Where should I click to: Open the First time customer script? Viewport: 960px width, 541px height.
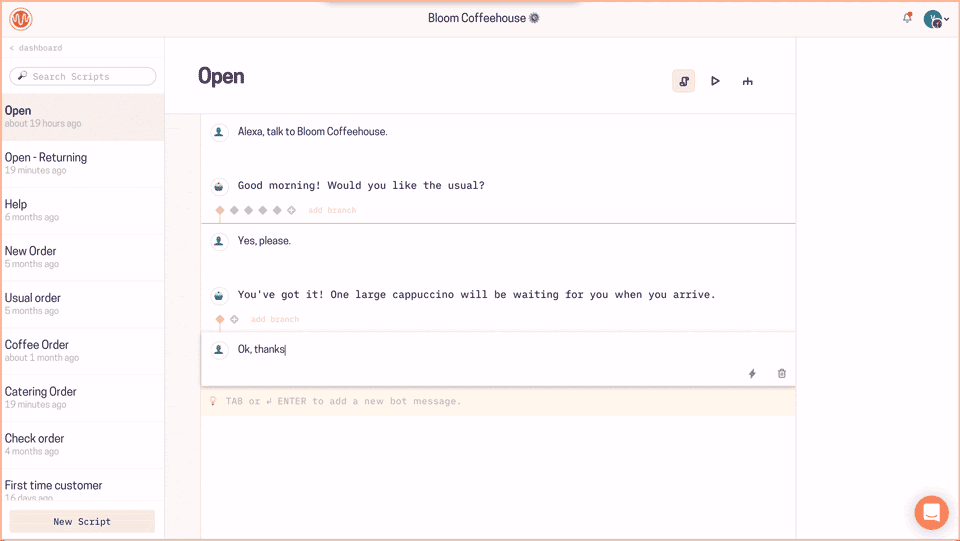[83, 487]
